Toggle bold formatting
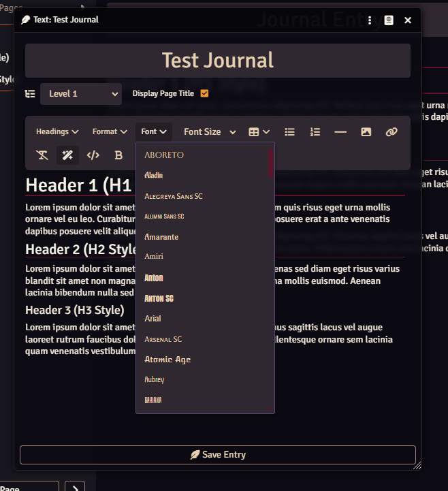448x491 pixels. pos(118,155)
